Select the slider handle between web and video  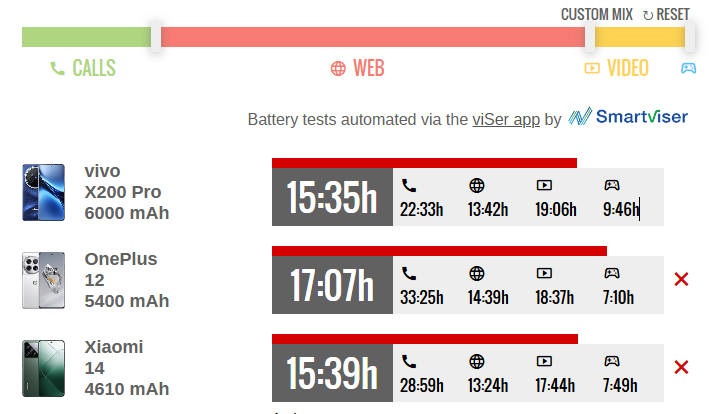pyautogui.click(x=590, y=37)
